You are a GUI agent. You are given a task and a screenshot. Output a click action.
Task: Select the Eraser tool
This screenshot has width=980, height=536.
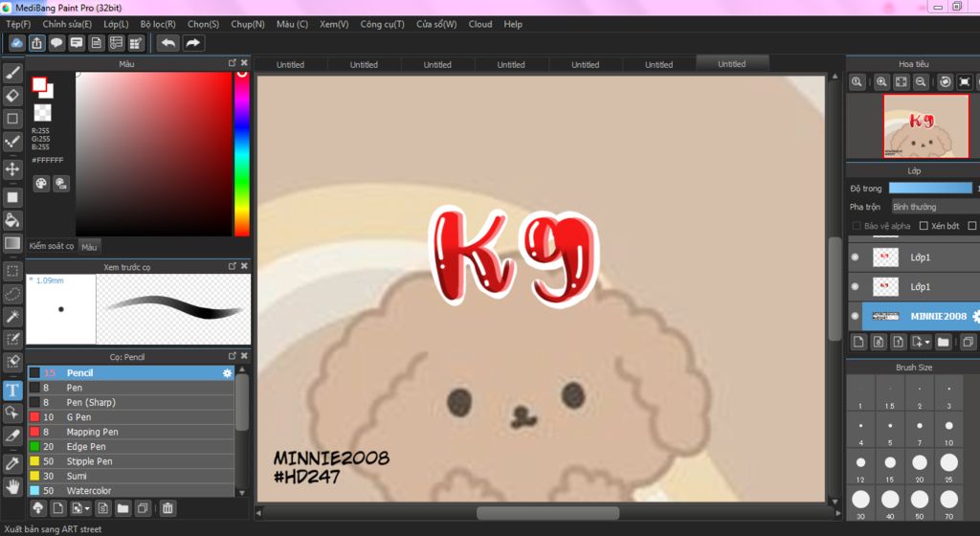[12, 96]
